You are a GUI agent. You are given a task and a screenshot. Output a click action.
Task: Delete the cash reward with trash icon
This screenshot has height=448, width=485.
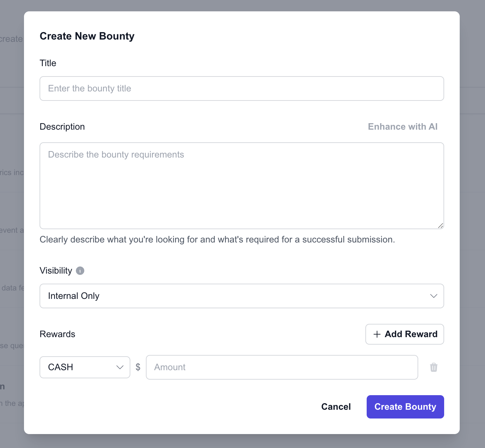(x=434, y=367)
